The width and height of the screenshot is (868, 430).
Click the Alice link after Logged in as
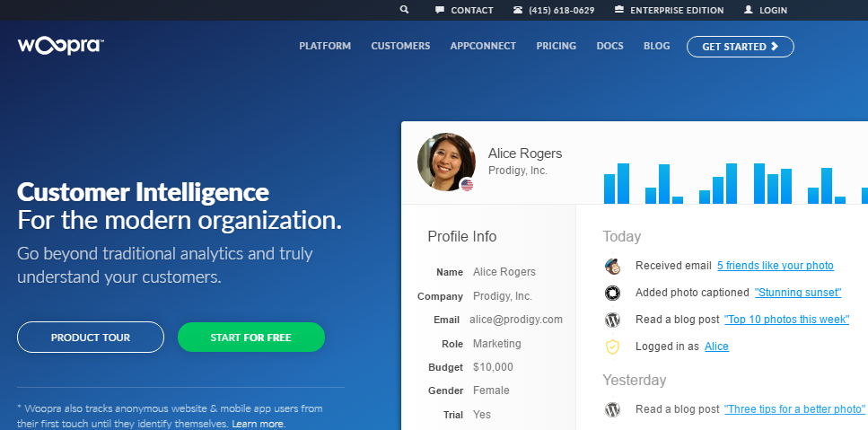[x=716, y=347]
